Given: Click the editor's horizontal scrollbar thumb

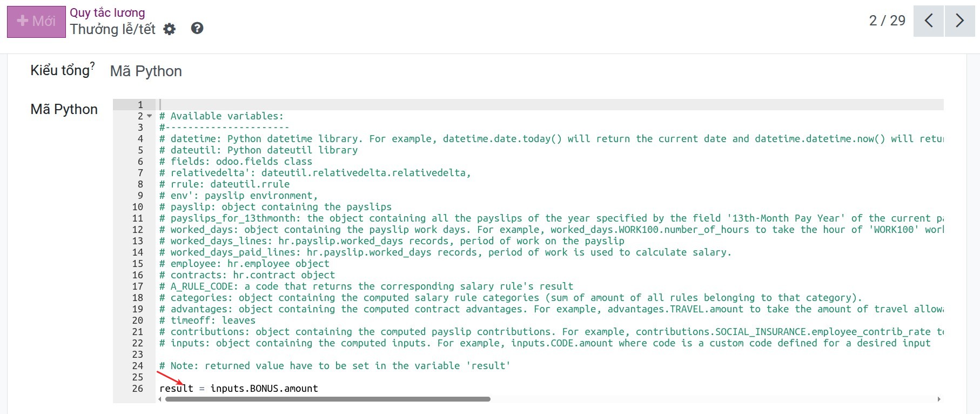Looking at the screenshot, I should tap(327, 399).
